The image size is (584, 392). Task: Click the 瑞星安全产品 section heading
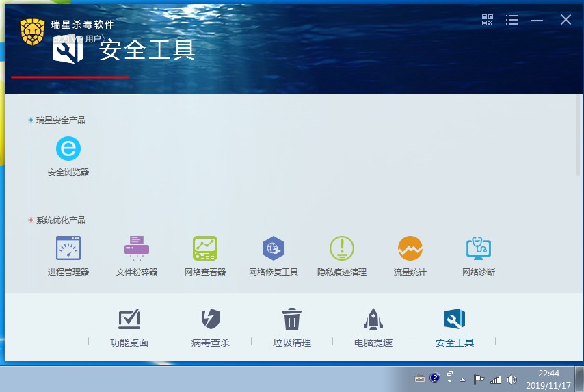coord(61,120)
